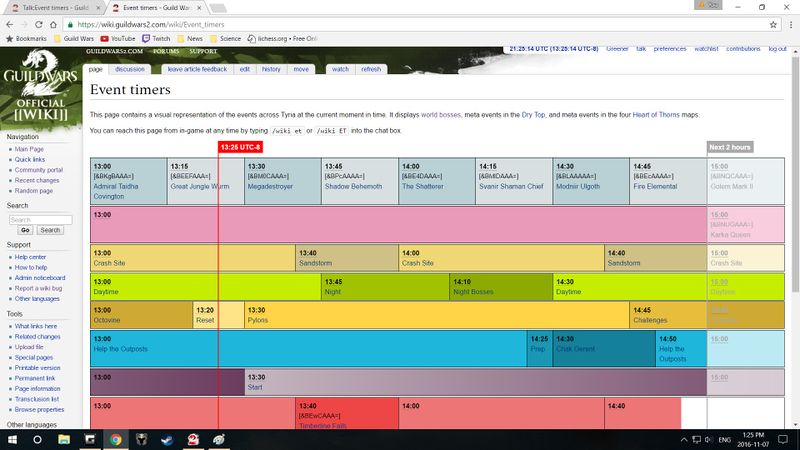
Task: Click the 13:30 Pylons block
Action: 437,315
